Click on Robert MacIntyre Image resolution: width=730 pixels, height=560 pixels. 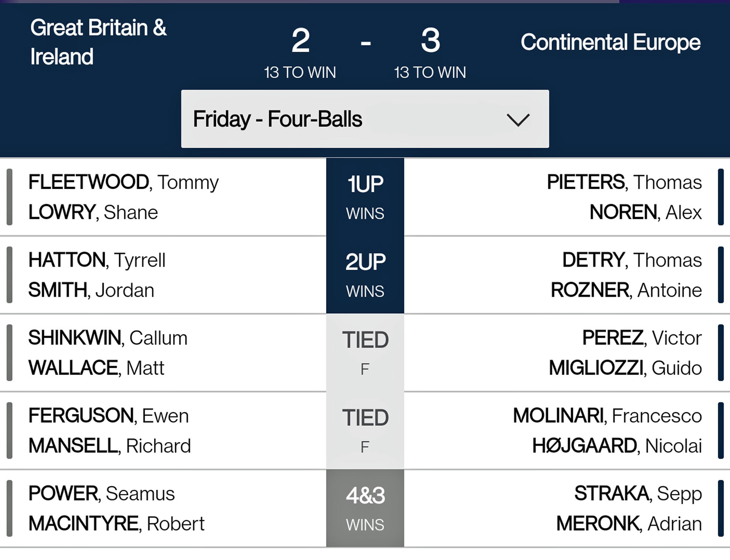coord(117,524)
